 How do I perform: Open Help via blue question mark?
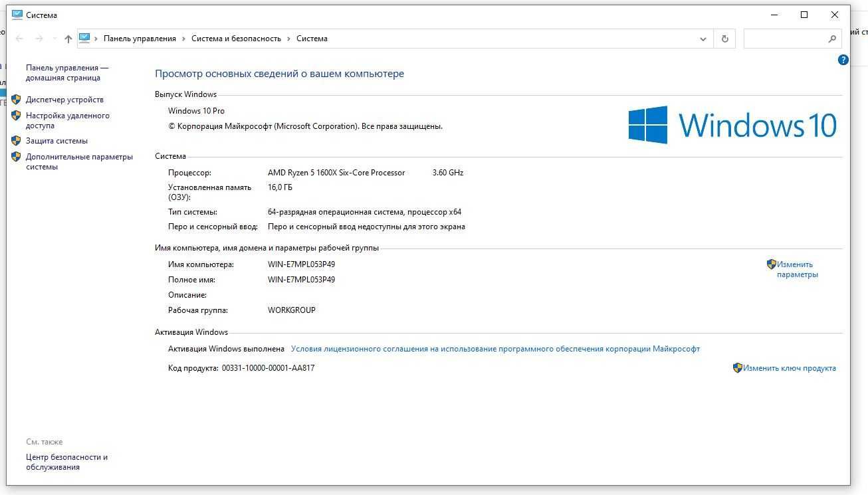click(x=843, y=60)
